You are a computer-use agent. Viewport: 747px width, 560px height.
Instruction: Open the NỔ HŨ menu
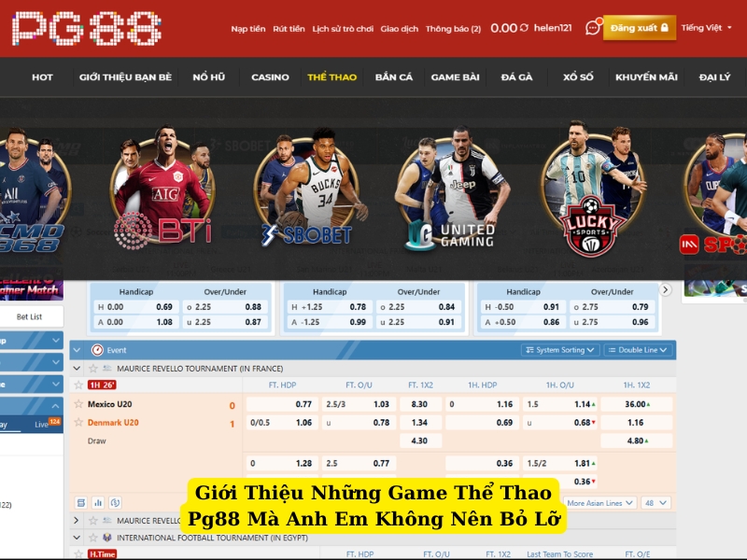point(208,77)
